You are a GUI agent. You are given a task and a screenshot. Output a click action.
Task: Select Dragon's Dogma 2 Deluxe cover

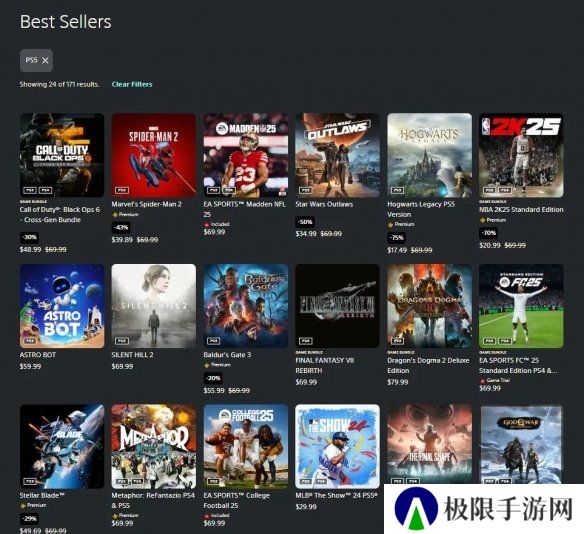click(x=429, y=306)
